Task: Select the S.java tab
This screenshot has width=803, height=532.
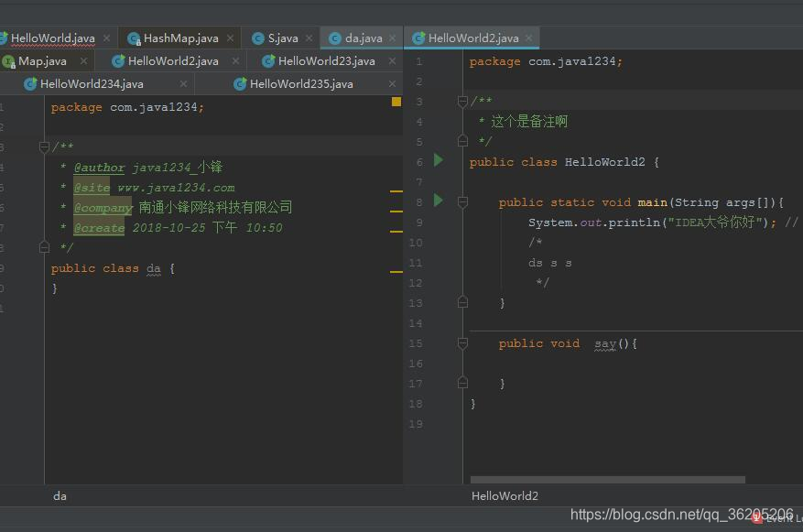Action: [x=283, y=38]
